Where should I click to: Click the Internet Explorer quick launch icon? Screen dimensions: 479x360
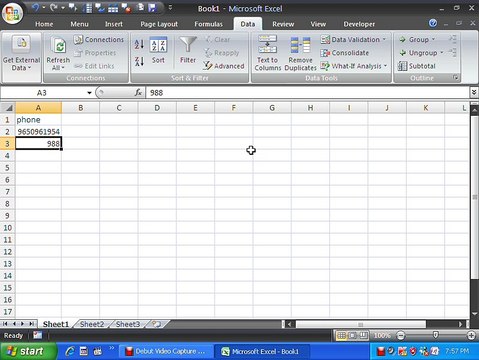click(x=70, y=351)
